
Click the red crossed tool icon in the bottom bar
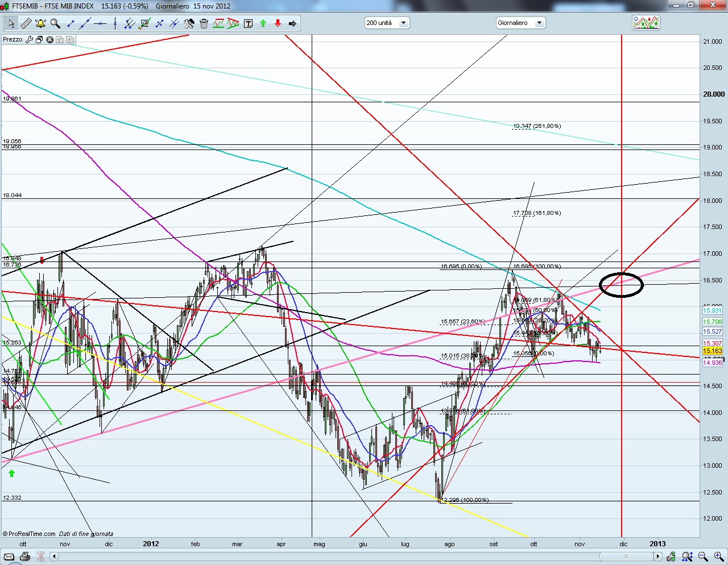coord(40,556)
